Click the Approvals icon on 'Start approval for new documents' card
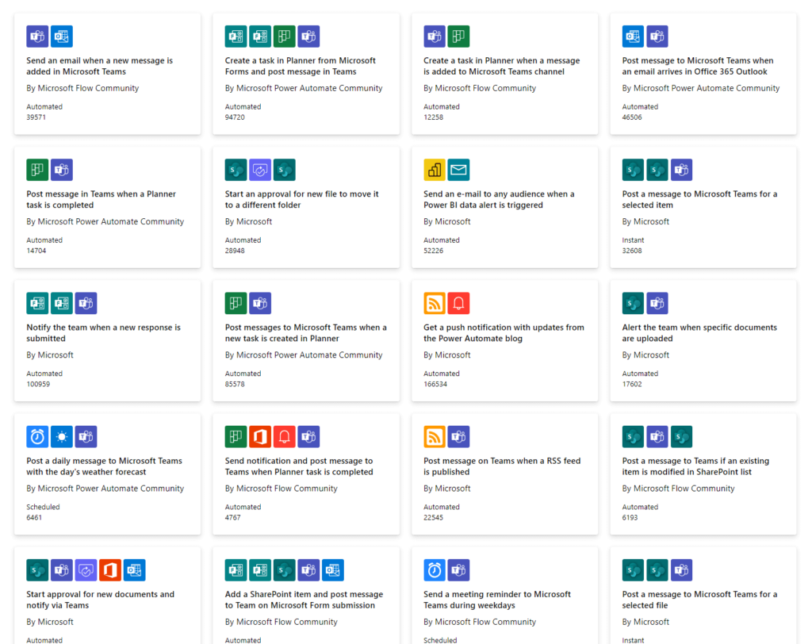 pyautogui.click(x=86, y=570)
